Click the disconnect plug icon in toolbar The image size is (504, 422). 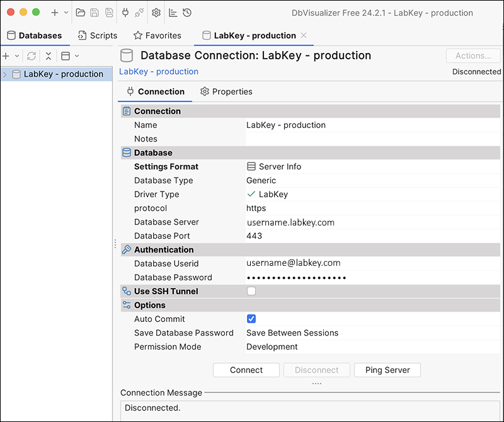tap(139, 13)
